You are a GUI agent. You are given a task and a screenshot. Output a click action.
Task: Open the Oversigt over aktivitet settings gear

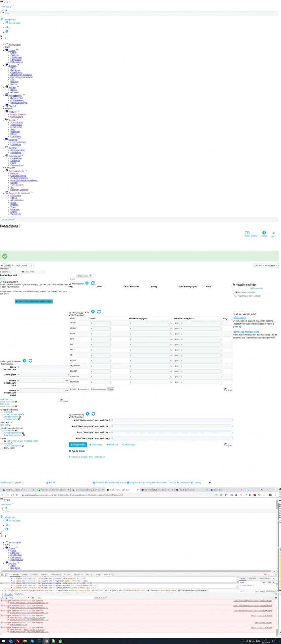24,361
